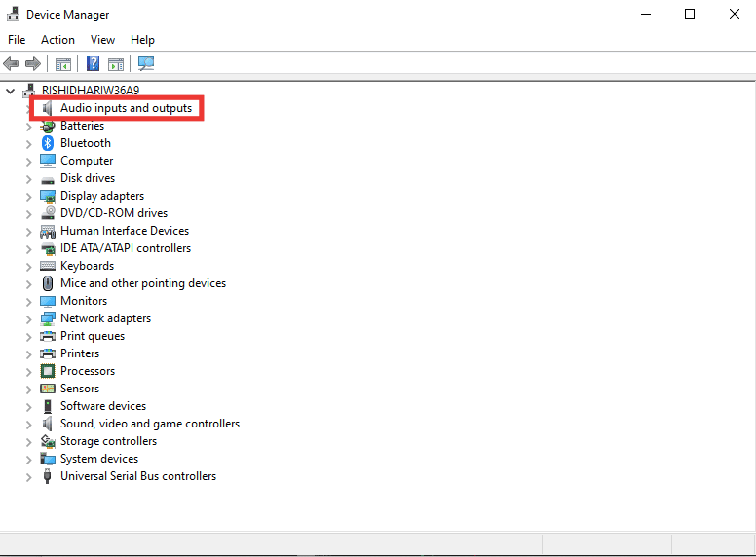Click the Storage controllers category icon
Viewport: 756px width, 557px height.
(47, 441)
